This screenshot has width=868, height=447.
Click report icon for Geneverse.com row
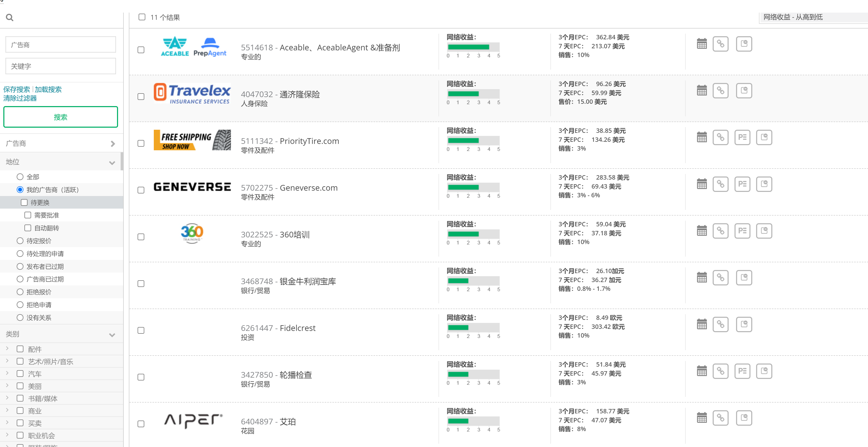point(764,184)
